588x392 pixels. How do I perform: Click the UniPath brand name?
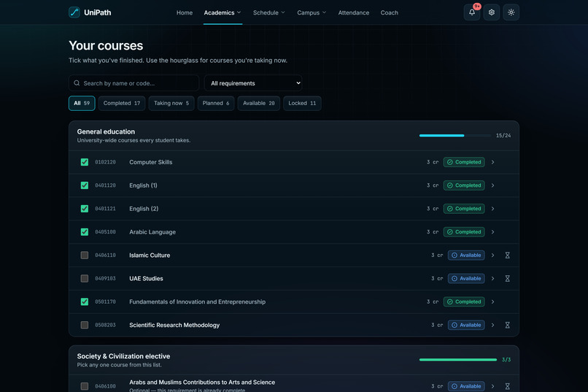[98, 12]
